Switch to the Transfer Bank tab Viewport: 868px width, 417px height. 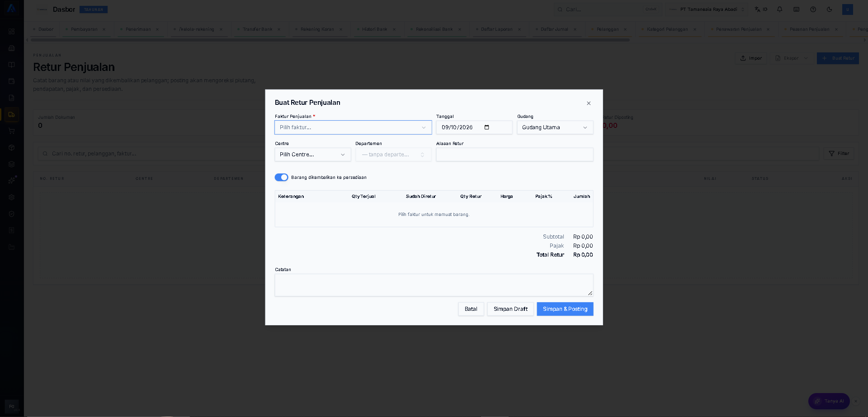tap(258, 29)
